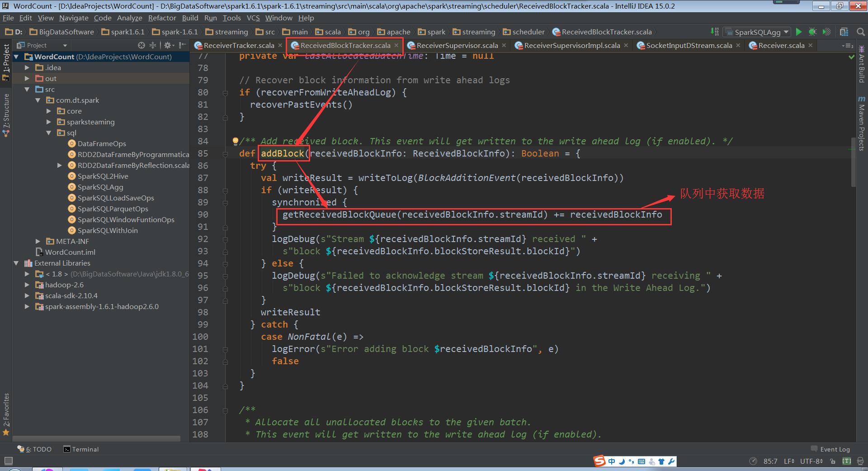The image size is (868, 471).
Task: Open Project Structure icon in toolbar
Action: click(x=844, y=32)
